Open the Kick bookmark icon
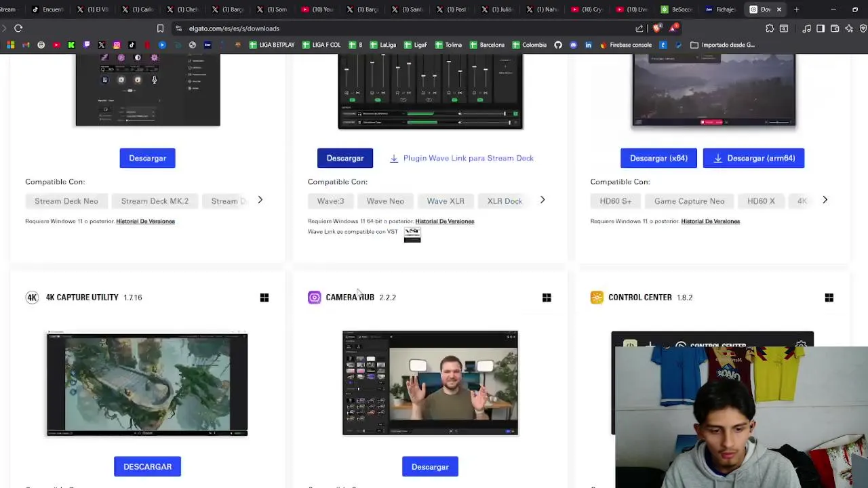 pos(71,45)
